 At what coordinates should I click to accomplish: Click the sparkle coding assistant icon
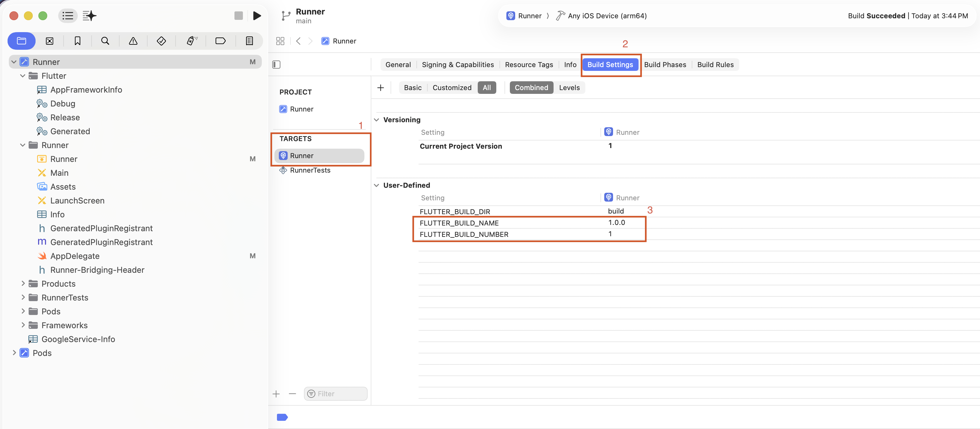pos(89,16)
